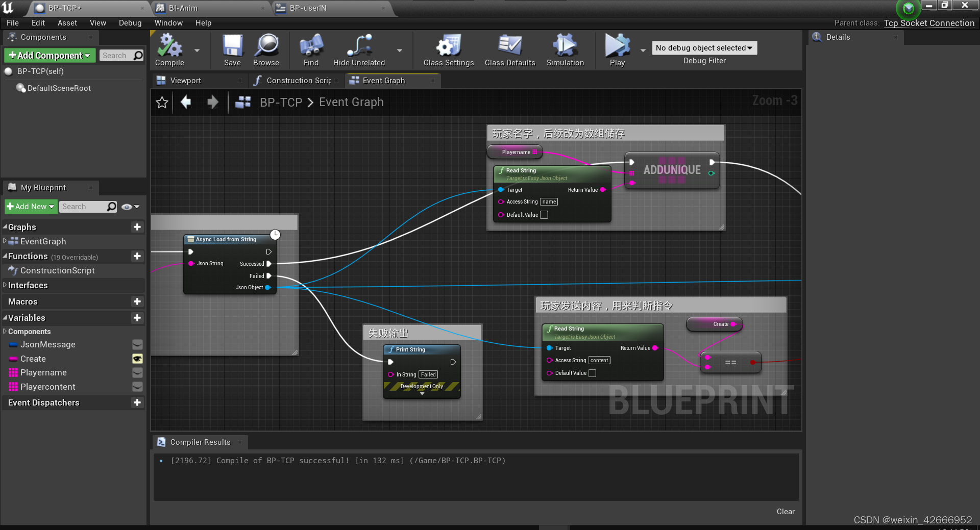Expand the Interfaces section in My Blueprint
Image resolution: width=980 pixels, height=530 pixels.
coord(29,285)
